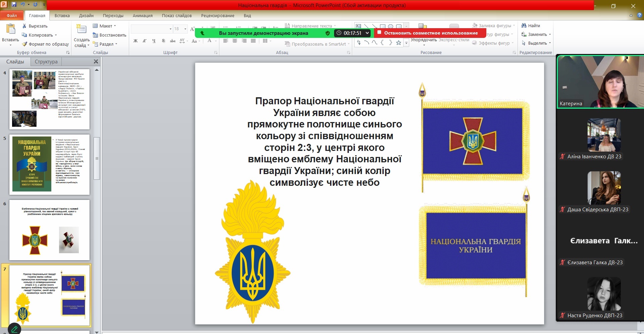Screen dimensions: 644x334
Task: Toggle underline (Ч) formatting
Action: click(154, 41)
